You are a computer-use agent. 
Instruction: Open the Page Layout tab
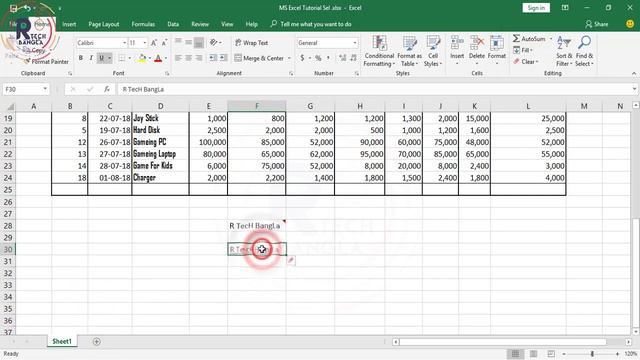pyautogui.click(x=104, y=24)
